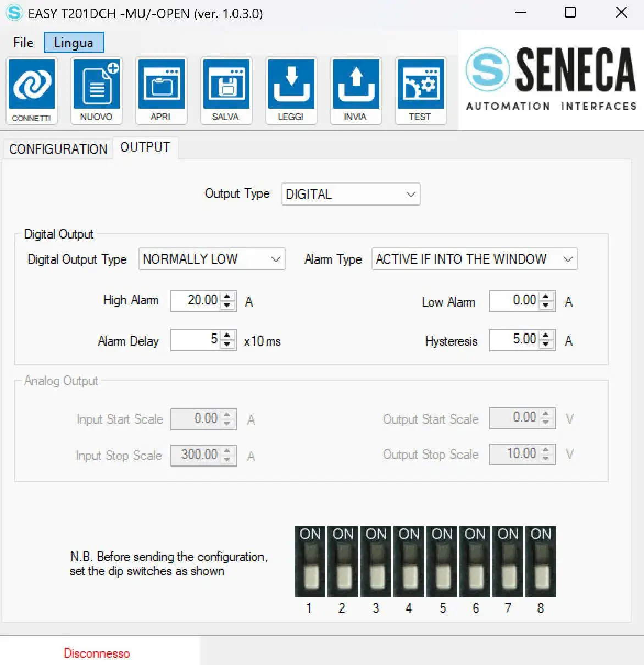Screen dimensions: 644x665
Task: Open the Alarm Type dropdown
Action: click(474, 259)
